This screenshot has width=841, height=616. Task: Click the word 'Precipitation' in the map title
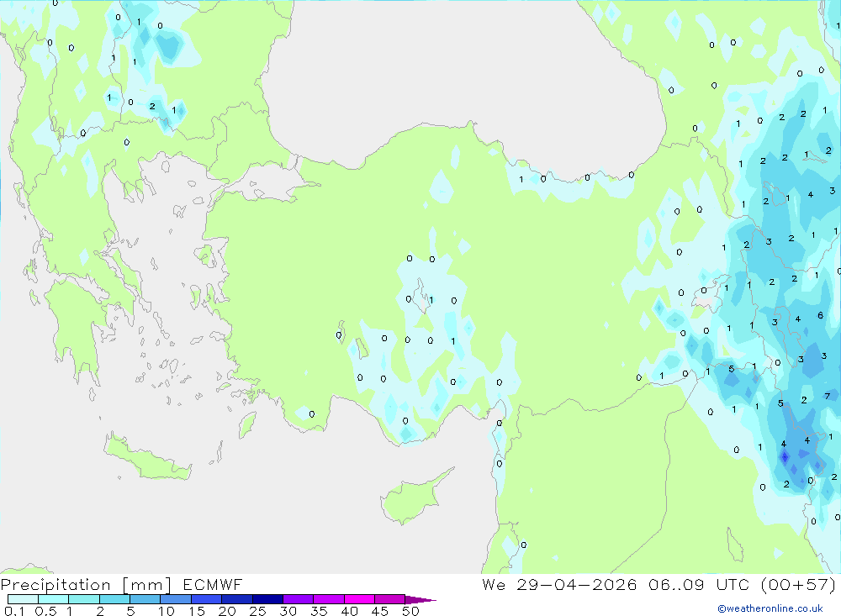(x=56, y=585)
